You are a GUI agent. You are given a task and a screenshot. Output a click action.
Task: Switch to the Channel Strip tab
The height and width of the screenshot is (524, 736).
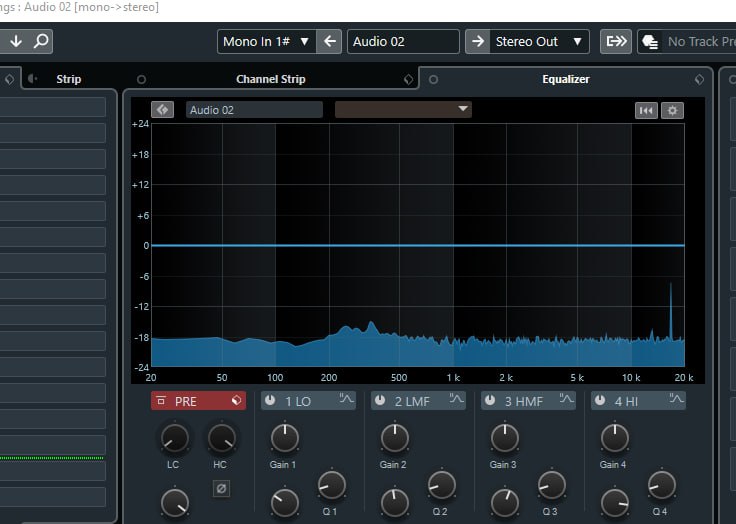[270, 79]
